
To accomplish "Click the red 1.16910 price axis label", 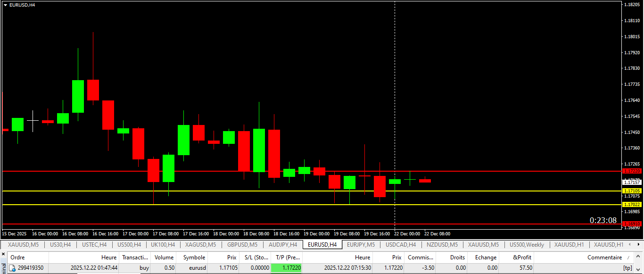I will (632, 224).
